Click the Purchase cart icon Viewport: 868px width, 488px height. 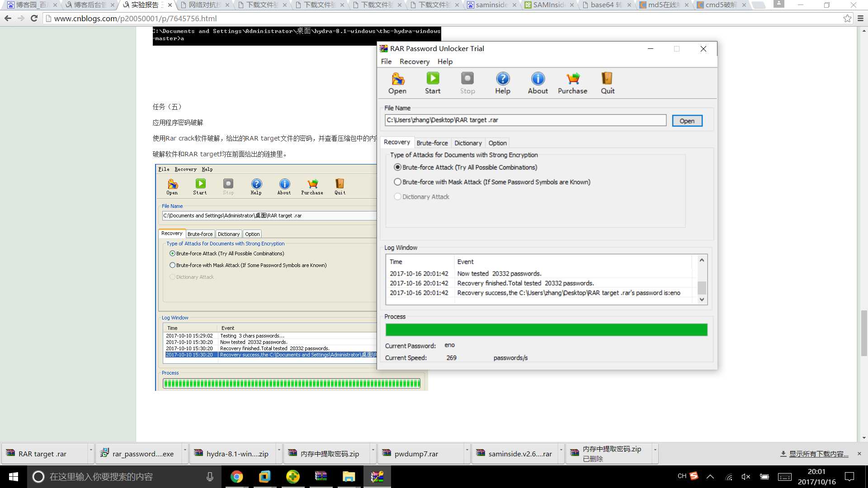[x=573, y=83]
